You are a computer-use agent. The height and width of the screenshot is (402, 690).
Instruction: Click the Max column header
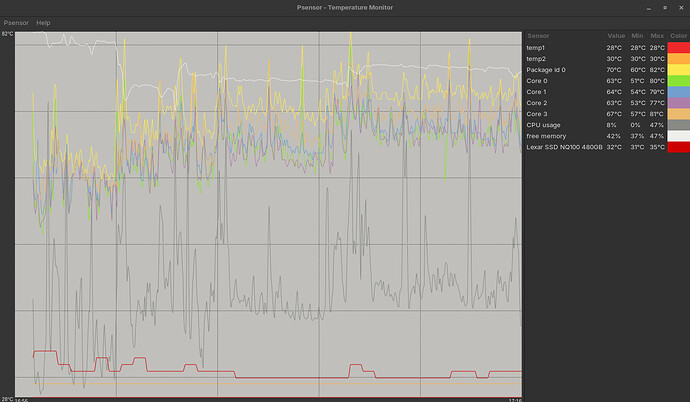pos(656,35)
